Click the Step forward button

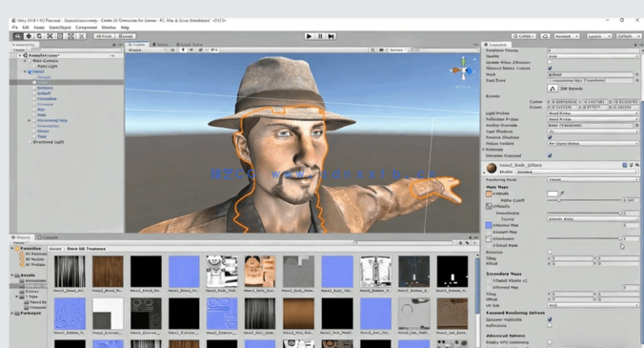tap(331, 36)
